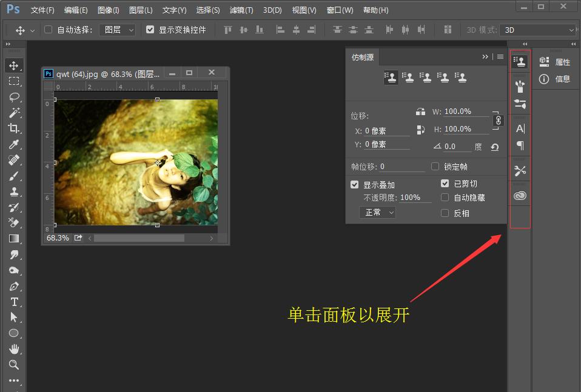This screenshot has height=392, width=581.
Task: Open the Creative Cloud Libraries panel icon
Action: 520,194
